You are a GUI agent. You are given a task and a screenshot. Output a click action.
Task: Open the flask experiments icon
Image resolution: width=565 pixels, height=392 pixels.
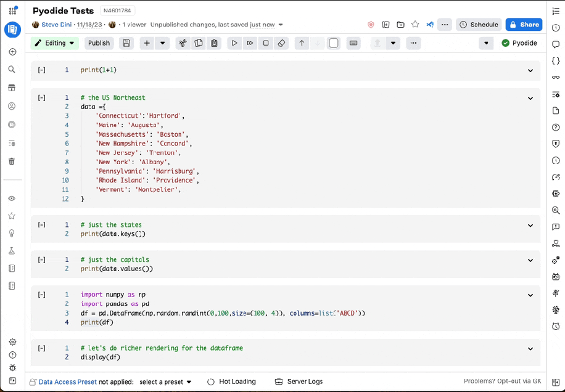12,251
